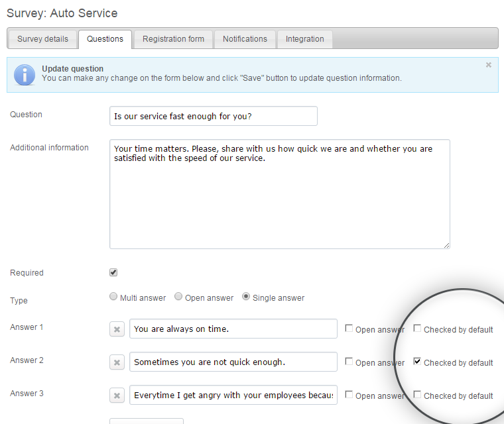This screenshot has width=504, height=424.
Task: Remove Answer 1 with its X button
Action: tap(117, 329)
